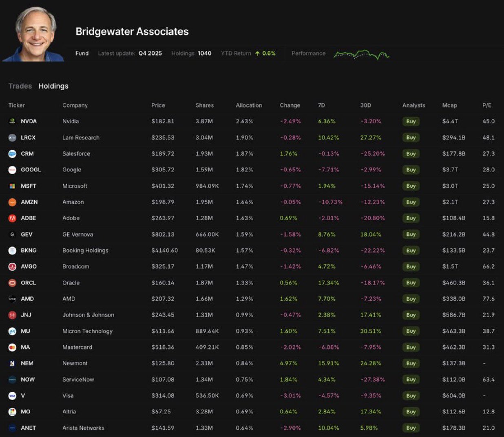Click the Nvidia logo icon beside NVDA
Viewport: 504px width, 437px height.
point(12,121)
